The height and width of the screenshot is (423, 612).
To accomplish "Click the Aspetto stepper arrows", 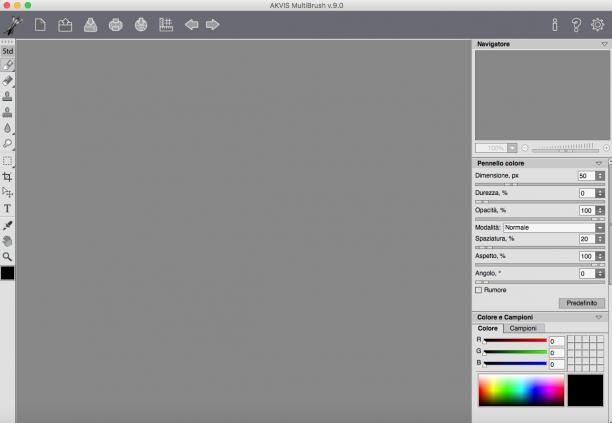I will pyautogui.click(x=600, y=256).
